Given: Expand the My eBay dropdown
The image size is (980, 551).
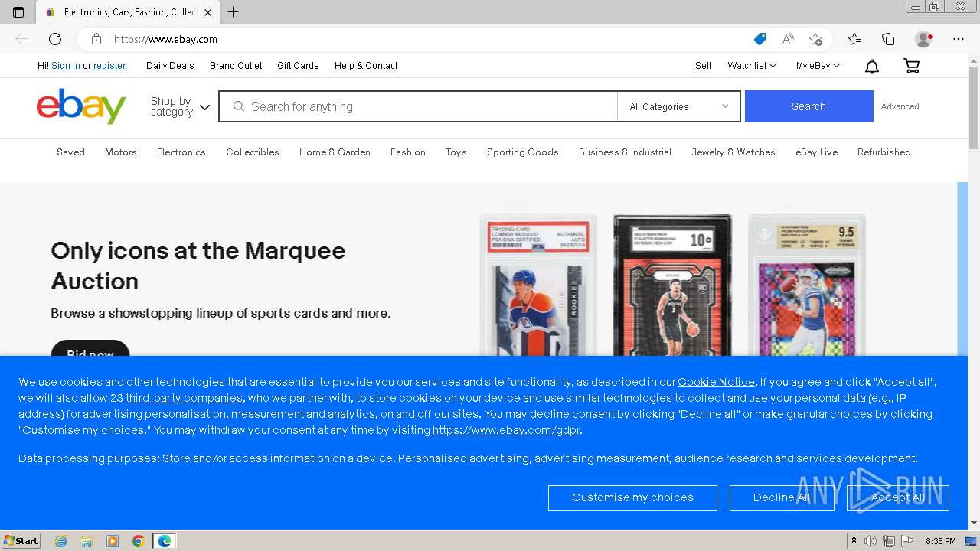Looking at the screenshot, I should [x=818, y=66].
